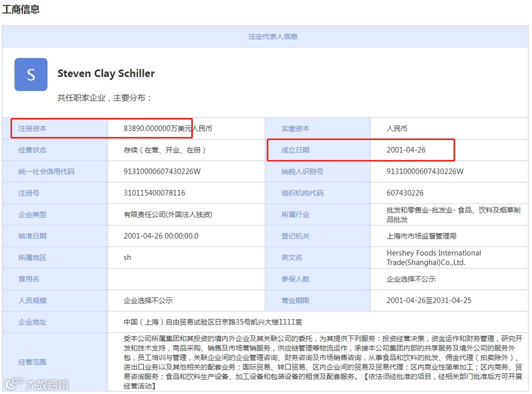
Task: Click the 企业地址 label
Action: 32,322
